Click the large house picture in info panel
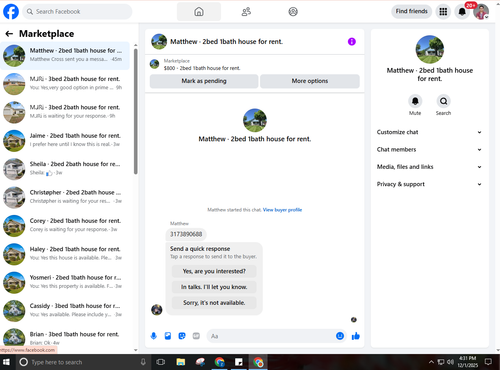This screenshot has height=370, width=500. [430, 49]
